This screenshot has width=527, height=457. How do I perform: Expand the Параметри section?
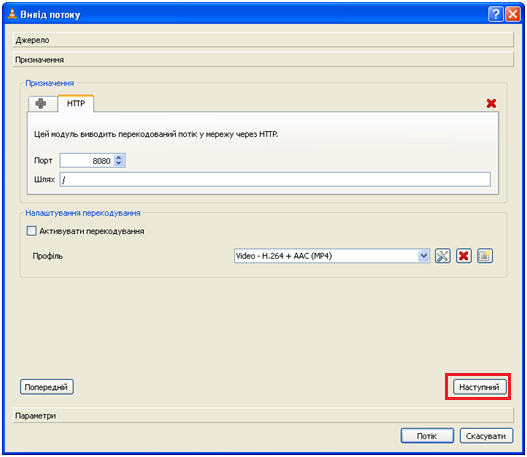(263, 416)
